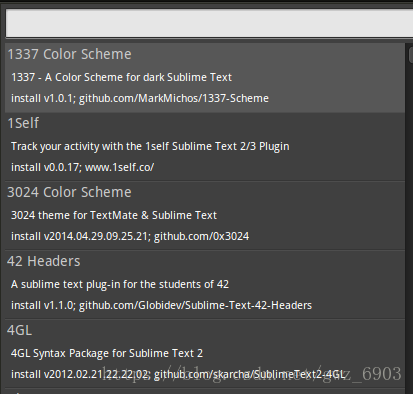Click the package search input field
The height and width of the screenshot is (394, 413).
coord(209,23)
